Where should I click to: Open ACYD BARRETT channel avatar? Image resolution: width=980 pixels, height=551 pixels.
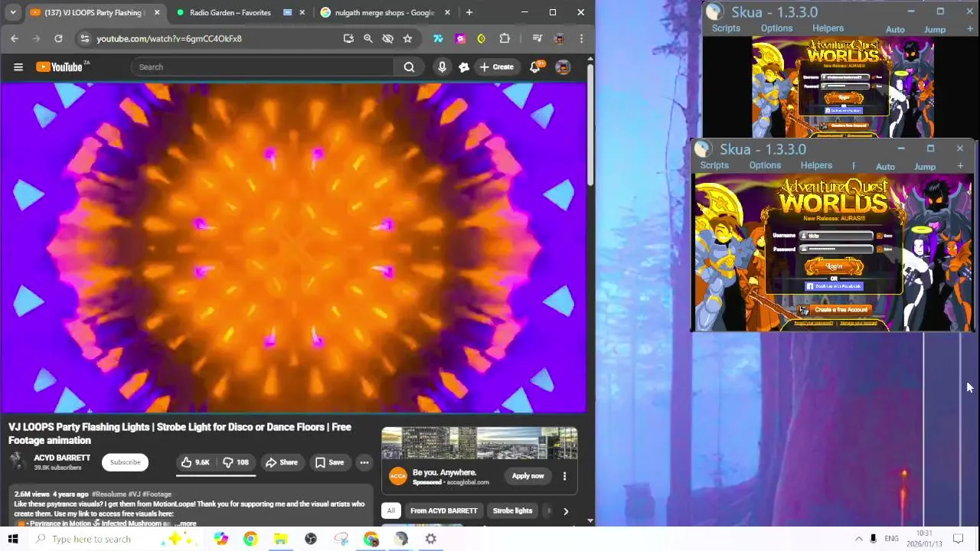click(x=18, y=461)
